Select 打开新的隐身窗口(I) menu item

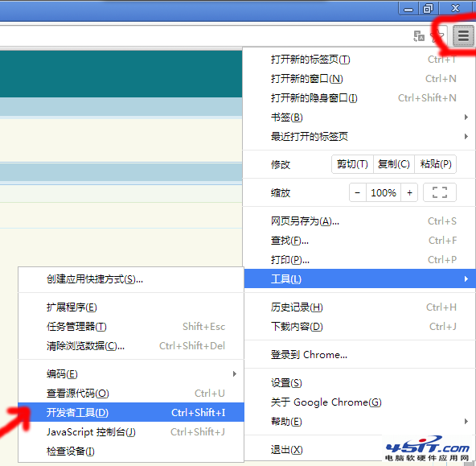[x=359, y=98]
